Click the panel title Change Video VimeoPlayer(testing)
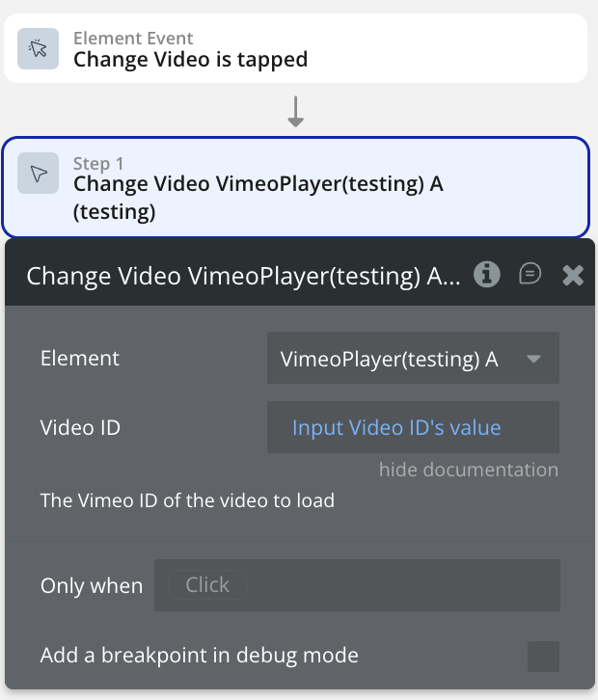 point(243,276)
